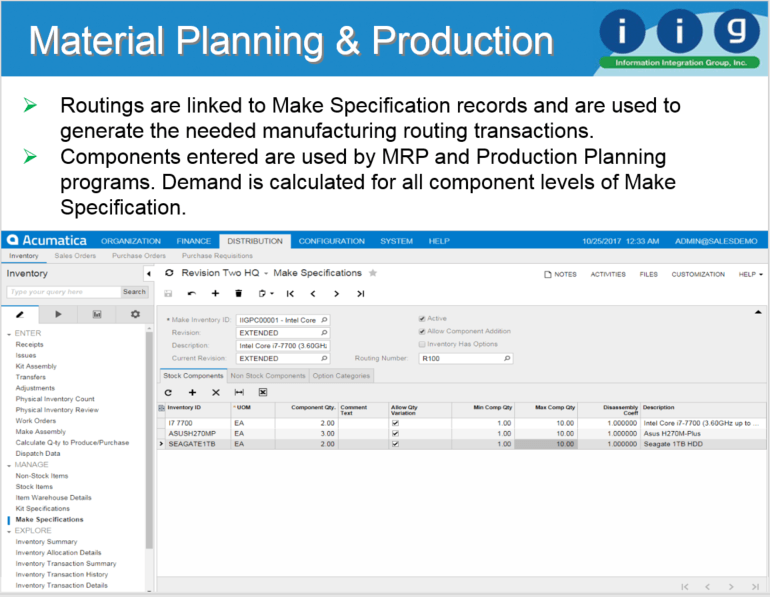Open the Purchase Orders module tab
The image size is (770, 597).
[x=138, y=256]
